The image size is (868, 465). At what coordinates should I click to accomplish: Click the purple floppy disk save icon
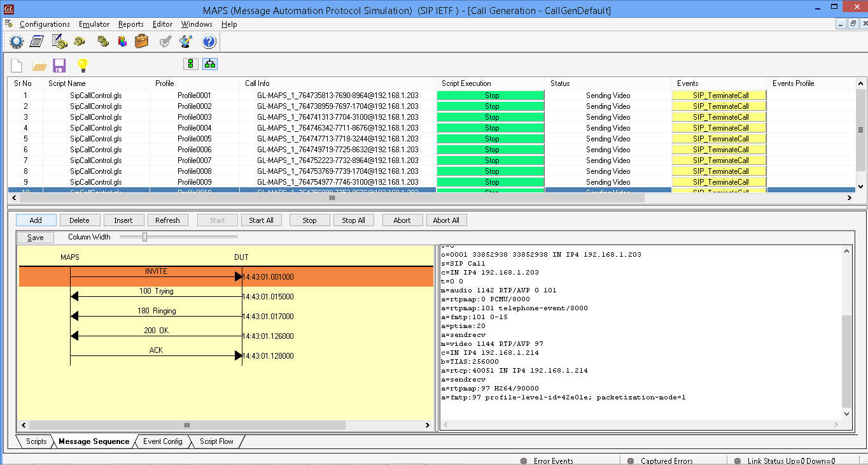click(x=59, y=65)
